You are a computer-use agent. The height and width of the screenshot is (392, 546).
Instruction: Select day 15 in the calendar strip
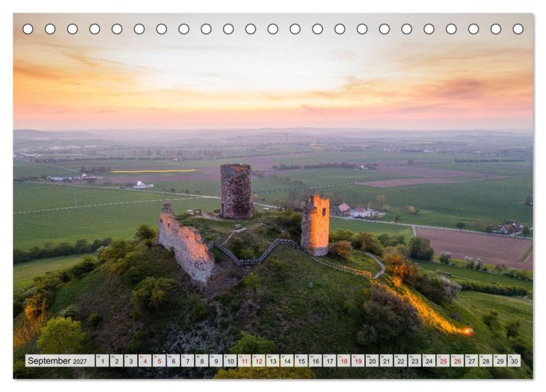click(301, 361)
